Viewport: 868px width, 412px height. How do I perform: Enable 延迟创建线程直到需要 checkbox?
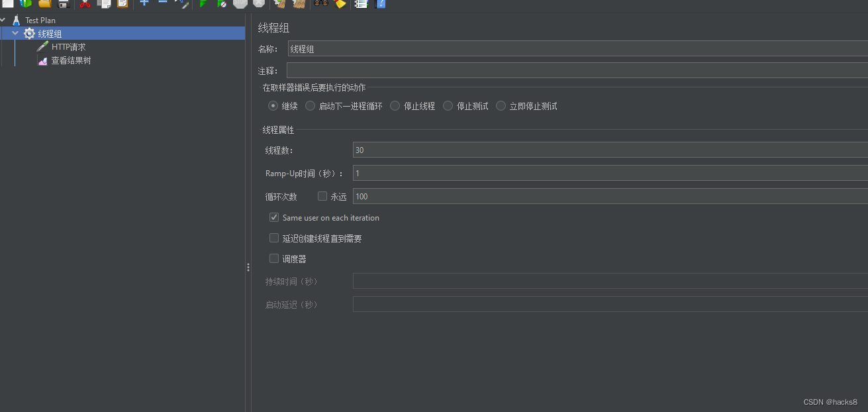click(274, 238)
